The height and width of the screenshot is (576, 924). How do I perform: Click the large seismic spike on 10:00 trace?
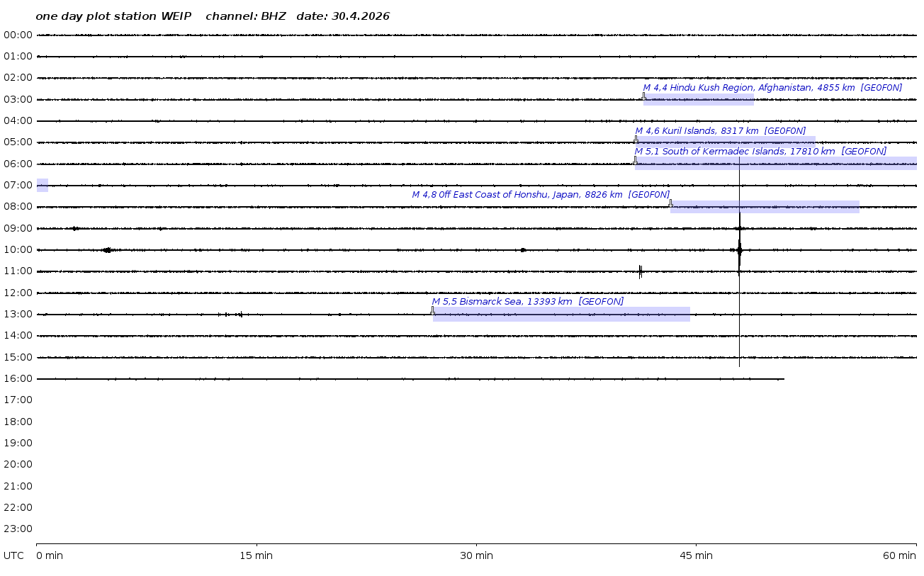739,249
